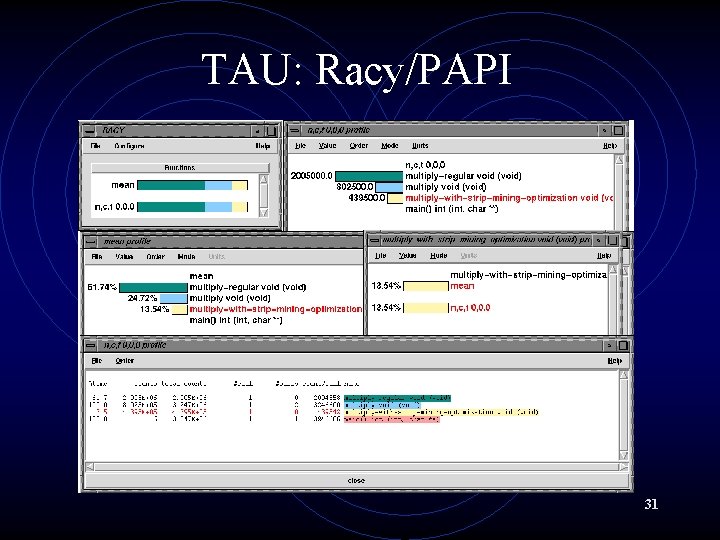The height and width of the screenshot is (540, 720).
Task: Open the window menu of the RACY window
Action: click(89, 131)
